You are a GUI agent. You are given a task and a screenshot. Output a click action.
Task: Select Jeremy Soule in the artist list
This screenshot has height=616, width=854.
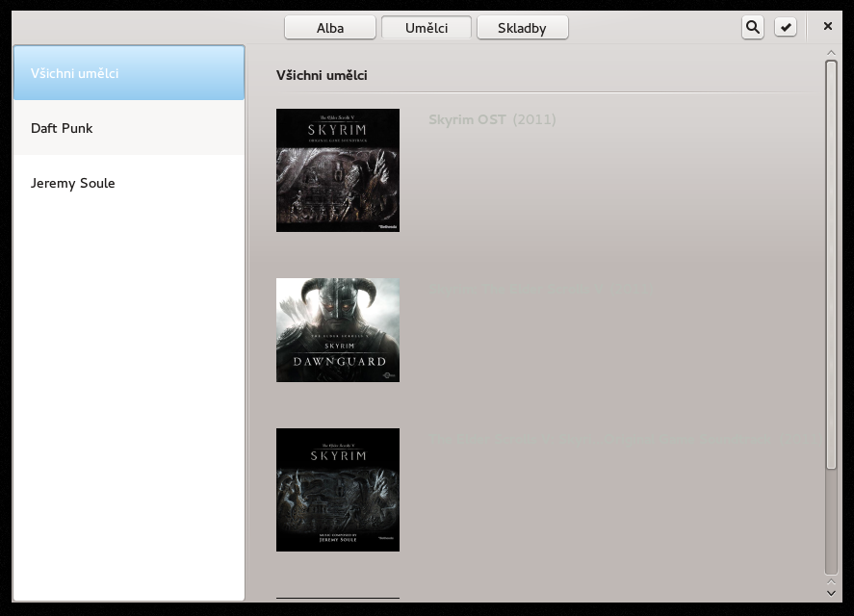coord(129,183)
